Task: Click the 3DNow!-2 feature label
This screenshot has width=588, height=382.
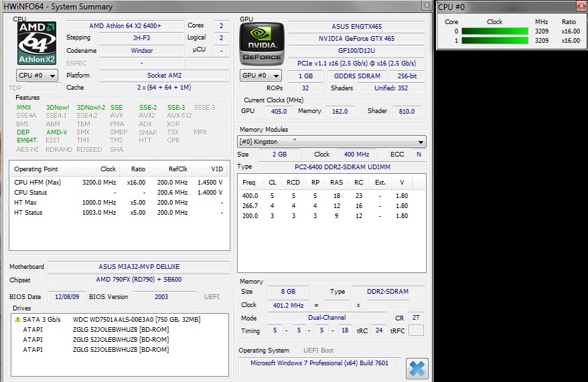Action: click(91, 108)
